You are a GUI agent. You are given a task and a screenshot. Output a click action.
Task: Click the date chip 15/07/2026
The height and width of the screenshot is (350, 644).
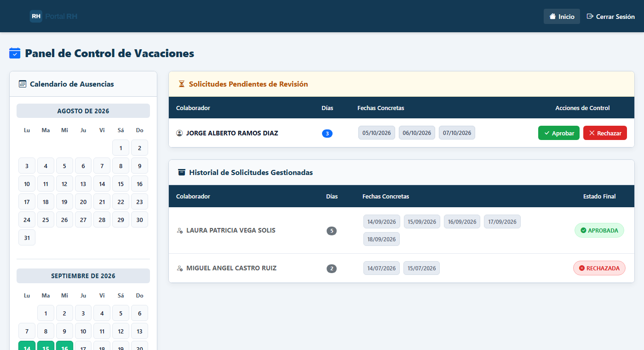coord(421,268)
